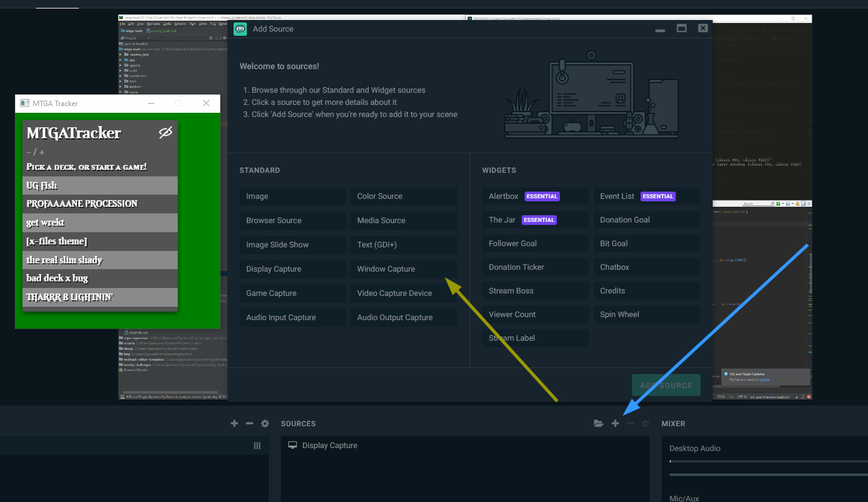
Task: Pick the Alertbox widget
Action: 536,196
